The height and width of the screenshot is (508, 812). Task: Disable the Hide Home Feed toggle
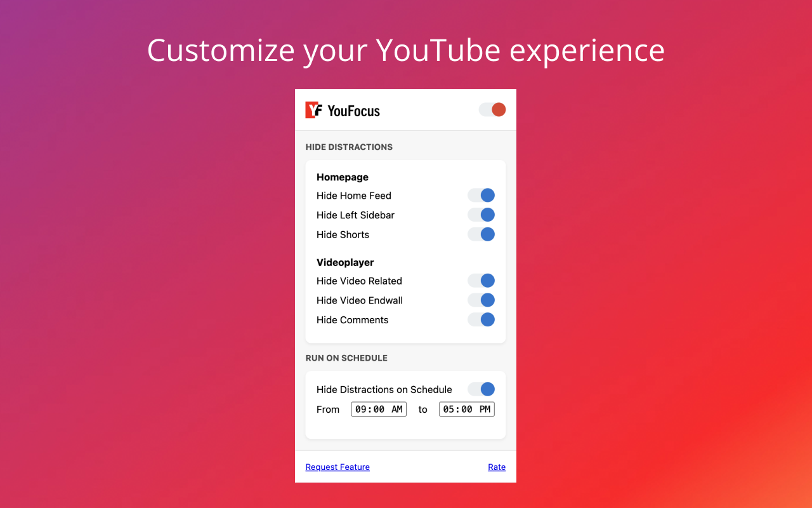point(481,196)
